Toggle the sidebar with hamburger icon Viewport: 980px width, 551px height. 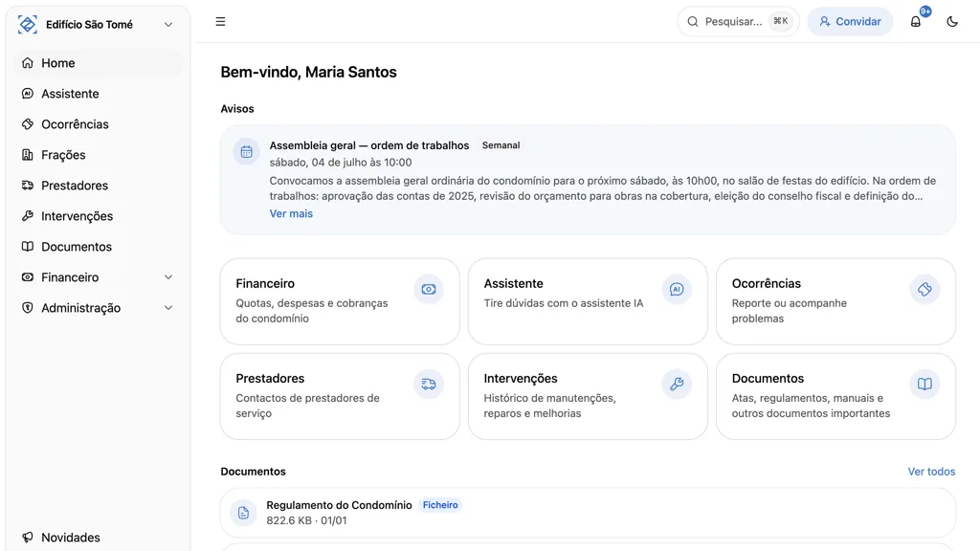221,21
